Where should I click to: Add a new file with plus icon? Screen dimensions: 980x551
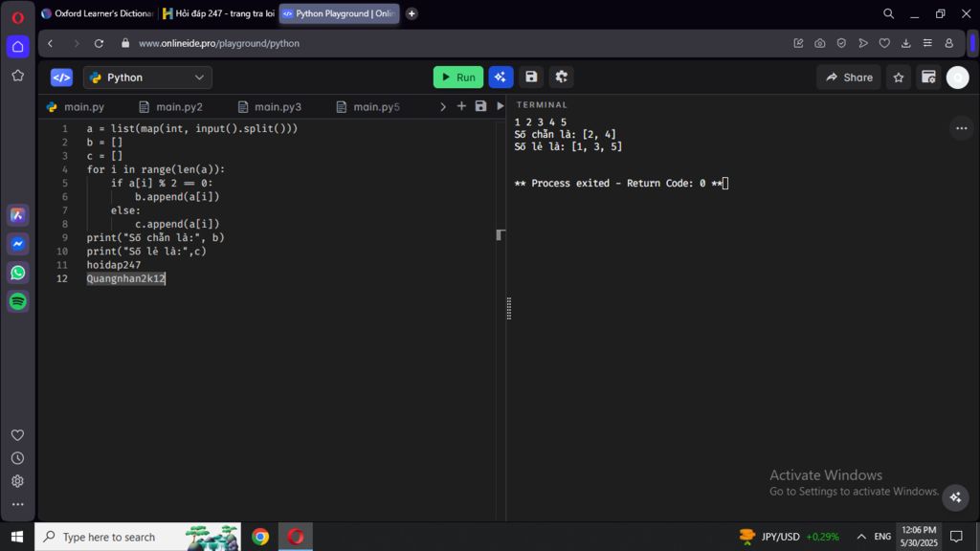point(461,106)
